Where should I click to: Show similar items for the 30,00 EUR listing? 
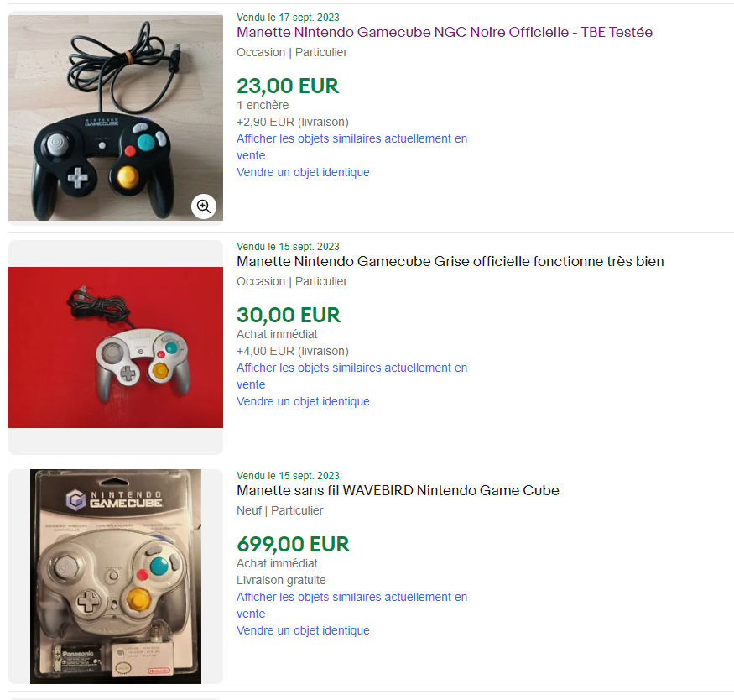pos(351,376)
